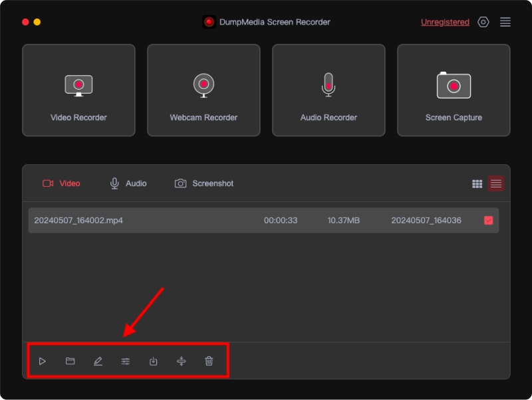Close the window with the red button
Screen dimensions: 532x400
coord(25,22)
